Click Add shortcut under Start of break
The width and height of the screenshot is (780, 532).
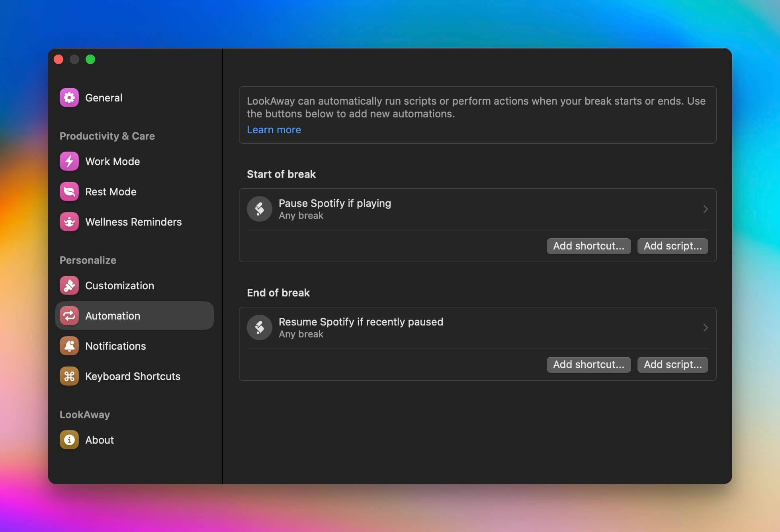coord(588,246)
